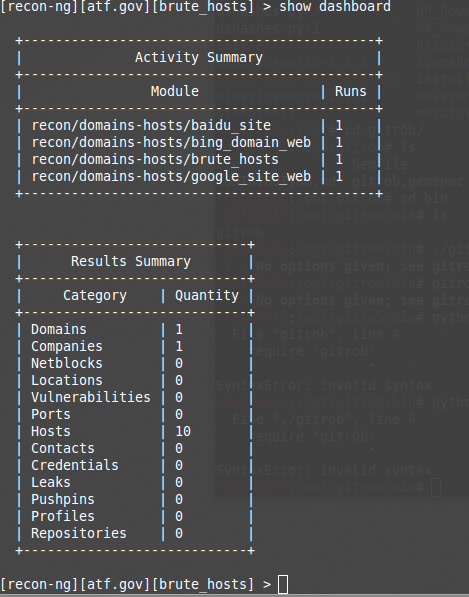The height and width of the screenshot is (597, 469).
Task: Click the Module column header
Action: pyautogui.click(x=175, y=91)
